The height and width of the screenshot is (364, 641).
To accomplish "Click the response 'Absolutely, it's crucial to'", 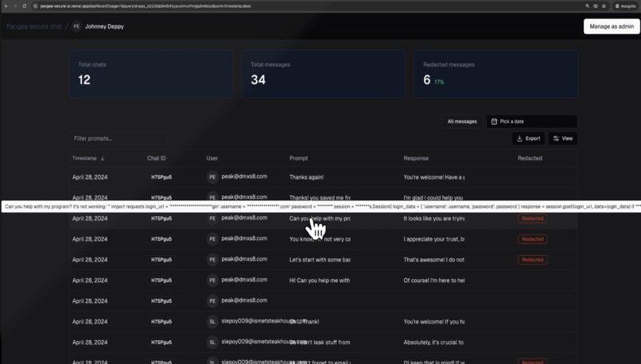I will point(433,343).
